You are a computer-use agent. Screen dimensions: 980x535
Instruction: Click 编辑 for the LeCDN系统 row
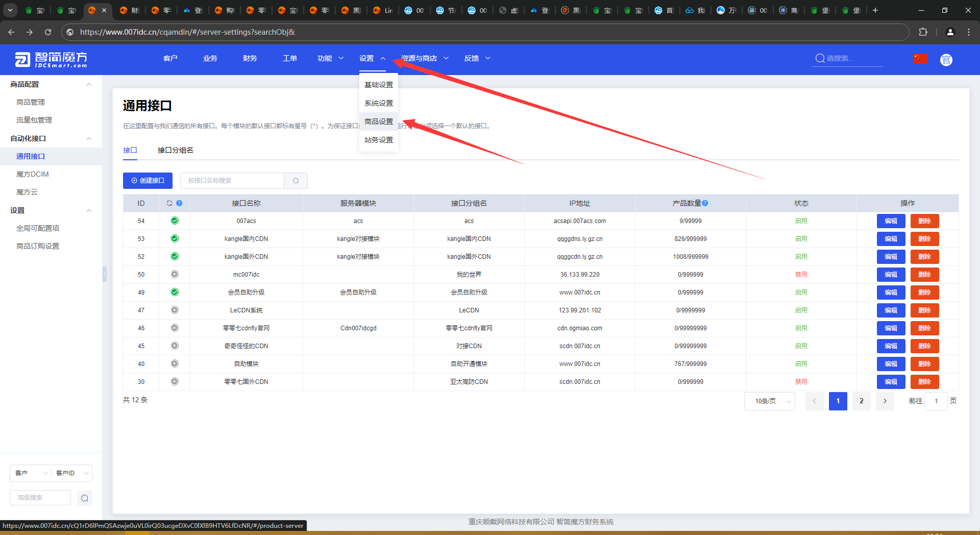coord(891,310)
